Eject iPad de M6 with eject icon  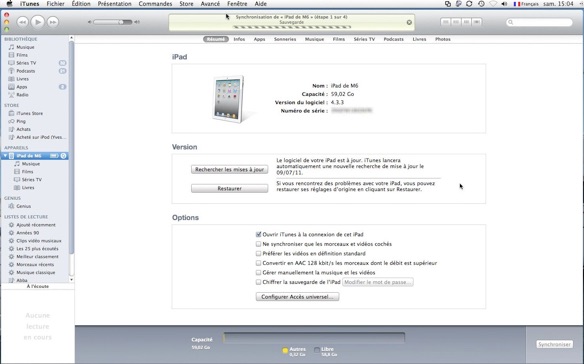click(63, 156)
